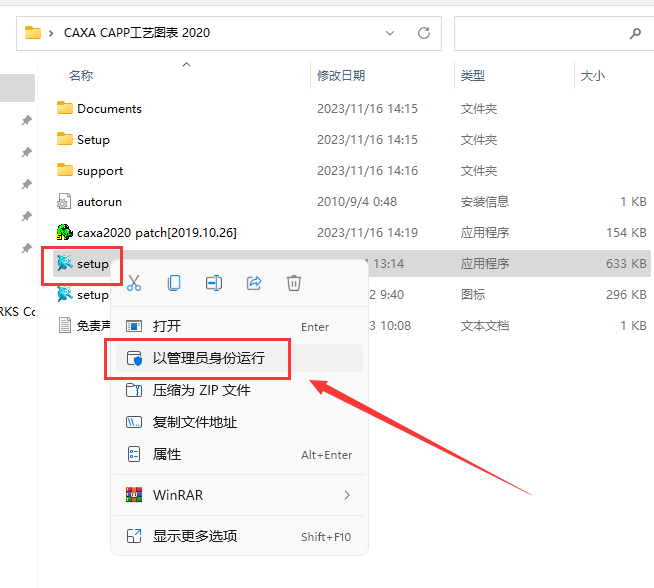The width and height of the screenshot is (654, 588).
Task: Expand the WinRAR submenu arrow
Action: tap(347, 495)
